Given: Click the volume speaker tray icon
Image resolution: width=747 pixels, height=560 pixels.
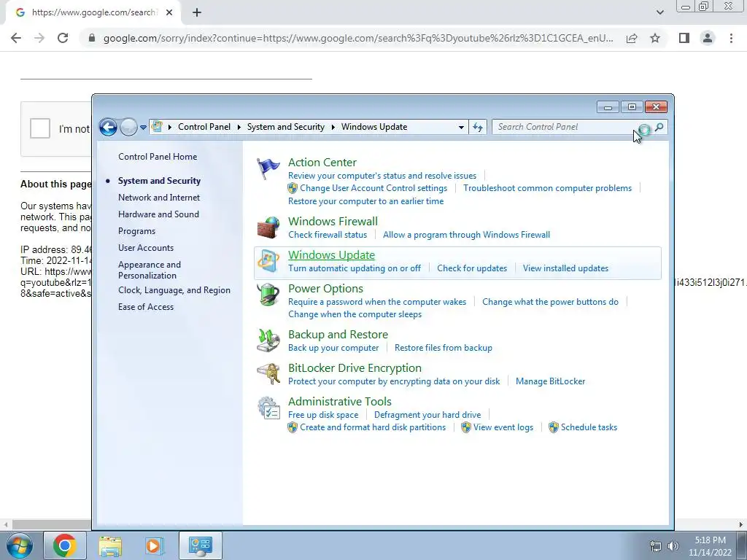Looking at the screenshot, I should [x=673, y=545].
